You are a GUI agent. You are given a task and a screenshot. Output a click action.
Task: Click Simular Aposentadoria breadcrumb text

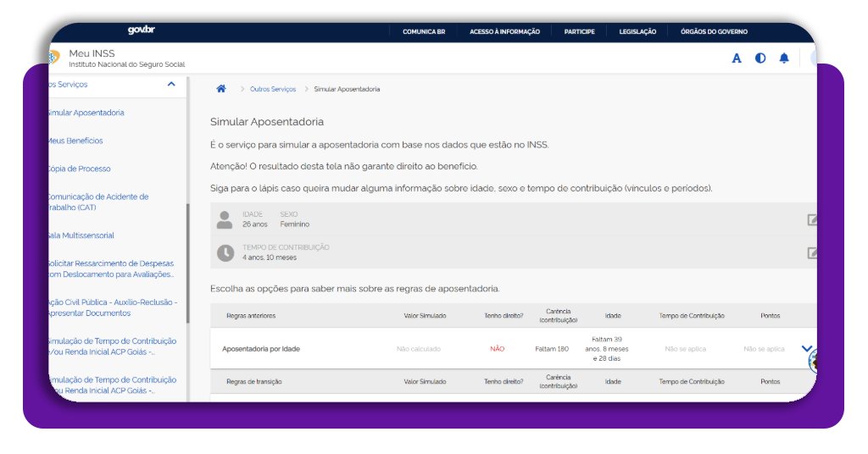coord(347,89)
